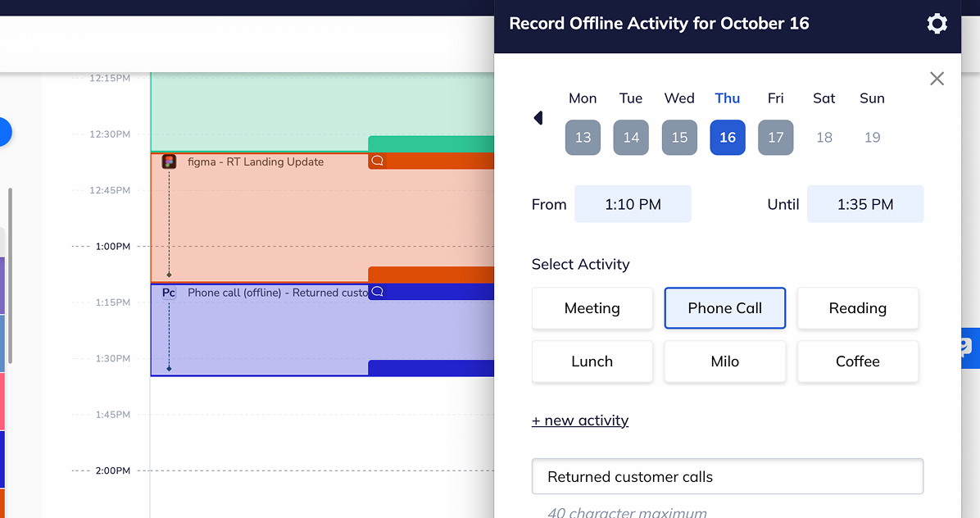
Task: Select the Phone Call activity
Action: 724,308
